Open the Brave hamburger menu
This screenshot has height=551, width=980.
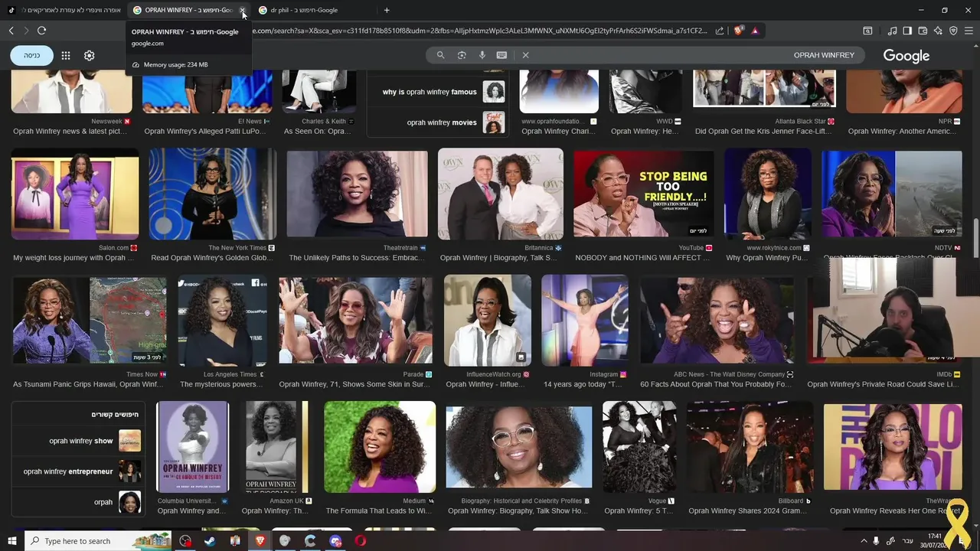point(969,31)
